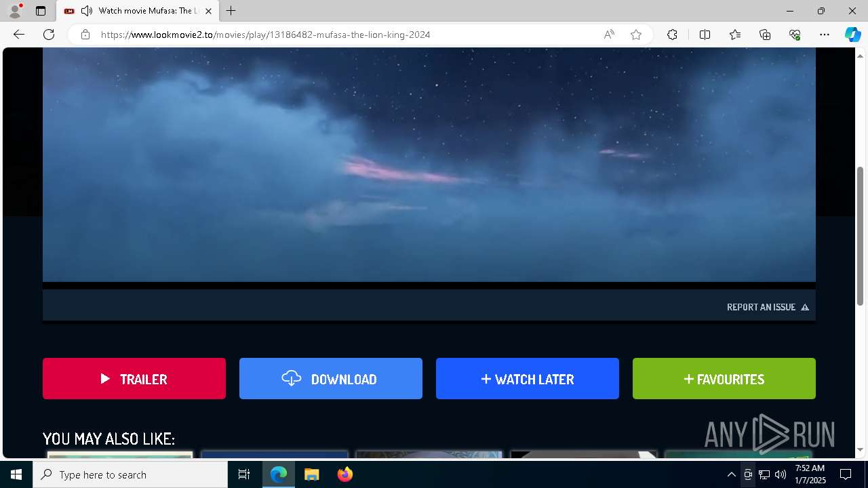868x488 pixels.
Task: Refresh the current page
Action: (49, 35)
